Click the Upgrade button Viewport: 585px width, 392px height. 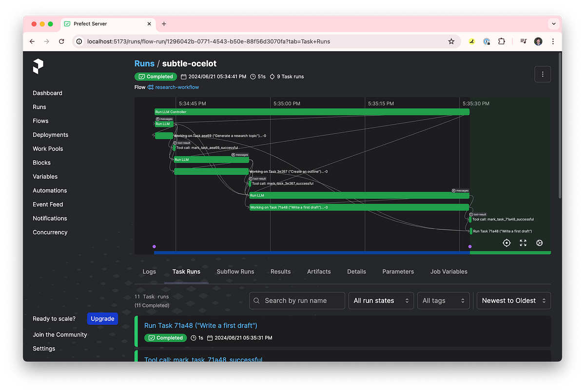102,318
